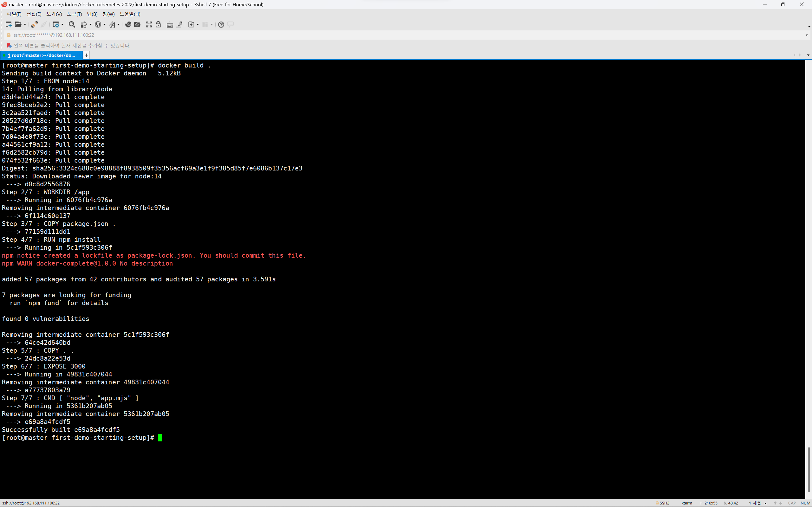812x507 pixels.
Task: Open the 도구(T) menu
Action: (x=74, y=14)
